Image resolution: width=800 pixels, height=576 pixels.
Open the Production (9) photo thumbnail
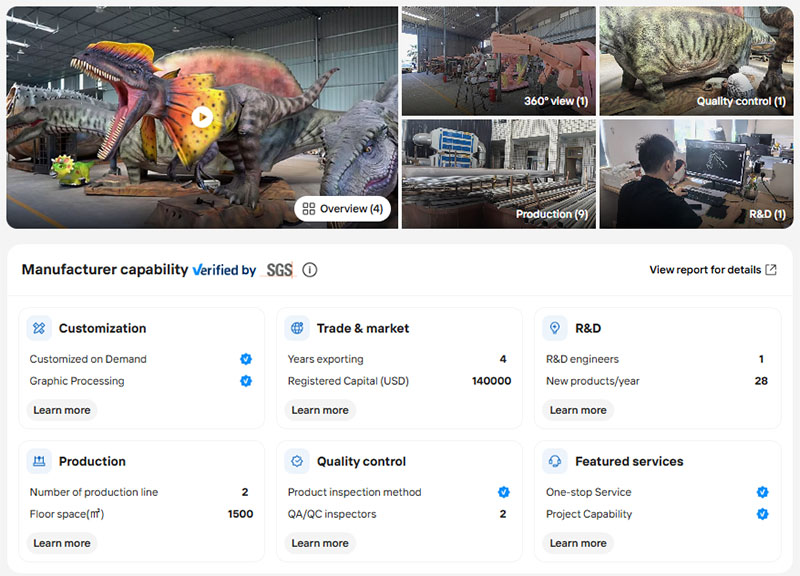click(498, 174)
